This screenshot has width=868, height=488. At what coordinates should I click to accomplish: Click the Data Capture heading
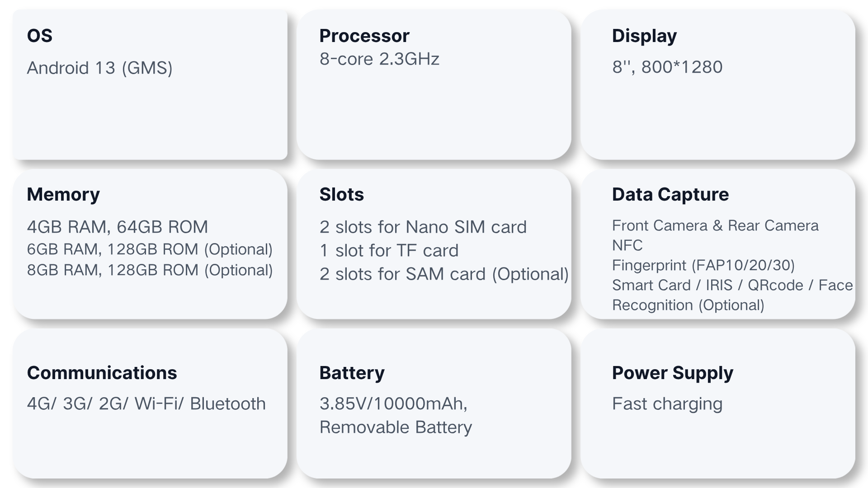click(x=670, y=195)
